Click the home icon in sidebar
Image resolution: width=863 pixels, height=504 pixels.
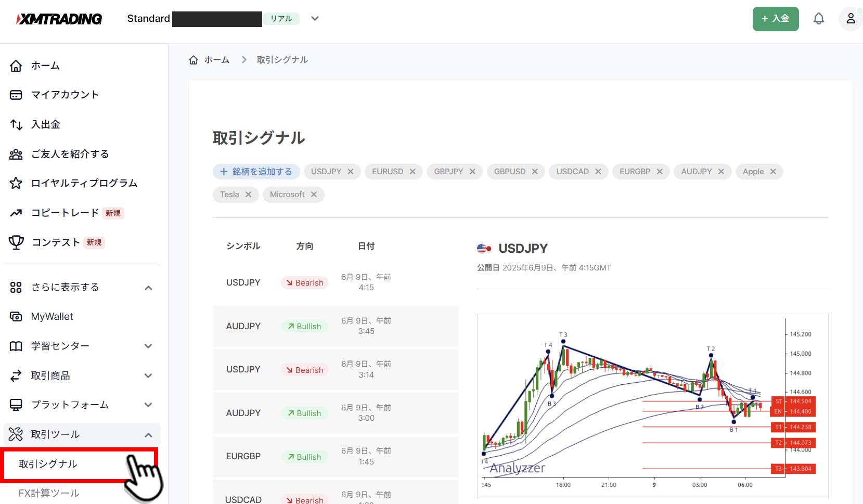16,66
